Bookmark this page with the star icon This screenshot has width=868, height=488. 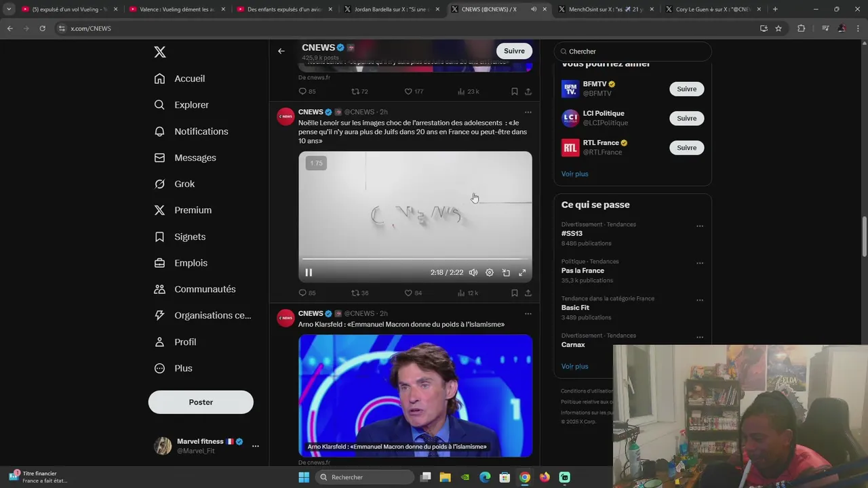coord(778,28)
